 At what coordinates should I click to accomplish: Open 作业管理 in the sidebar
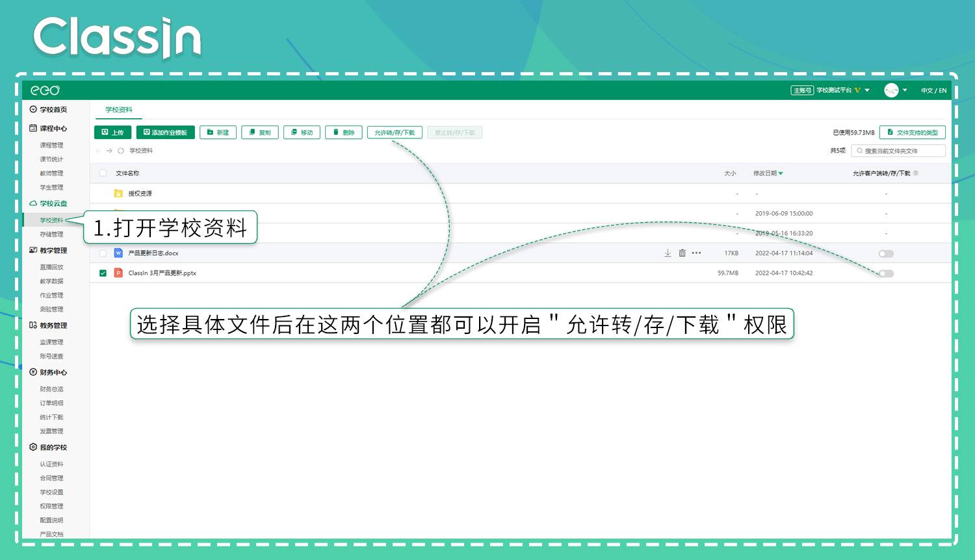click(x=51, y=295)
